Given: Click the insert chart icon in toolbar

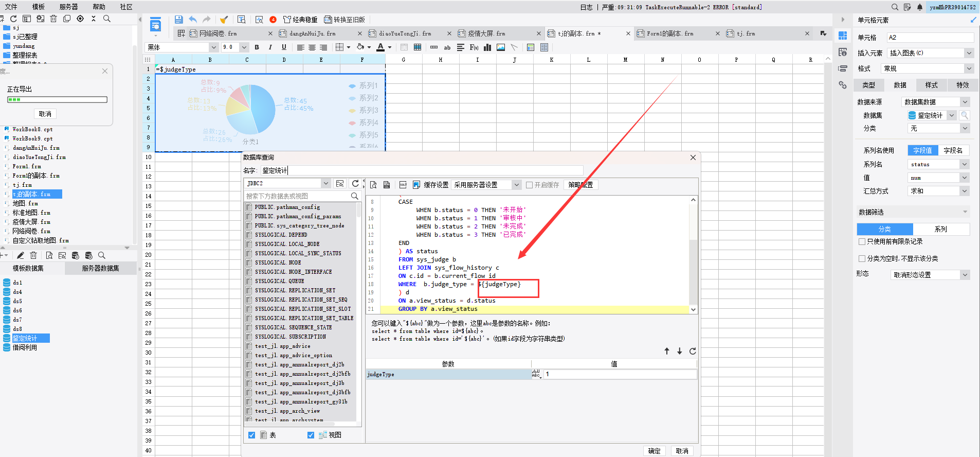Looking at the screenshot, I should [x=487, y=47].
